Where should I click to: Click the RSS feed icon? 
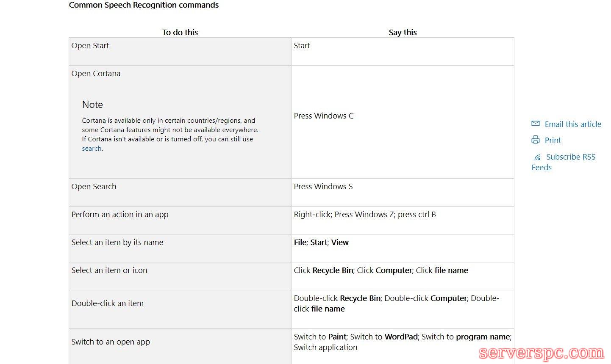[537, 157]
